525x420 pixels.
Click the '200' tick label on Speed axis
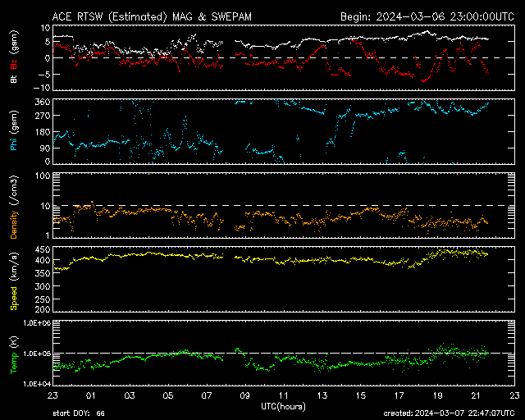(43, 308)
